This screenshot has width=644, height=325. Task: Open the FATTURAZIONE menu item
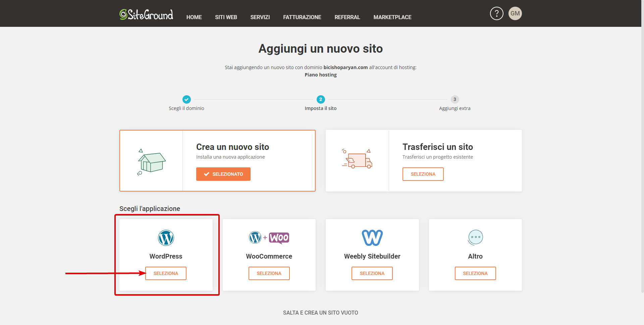click(x=302, y=17)
